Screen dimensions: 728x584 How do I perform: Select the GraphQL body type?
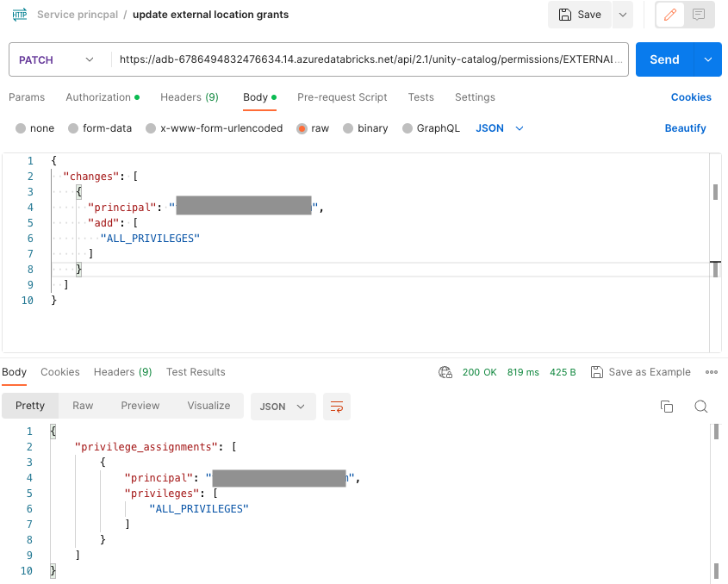click(408, 128)
